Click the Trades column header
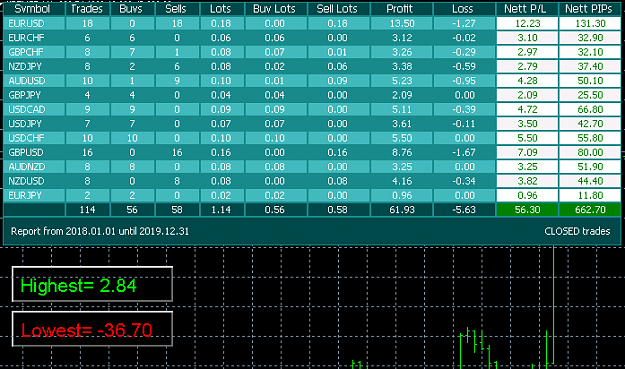 coord(87,9)
